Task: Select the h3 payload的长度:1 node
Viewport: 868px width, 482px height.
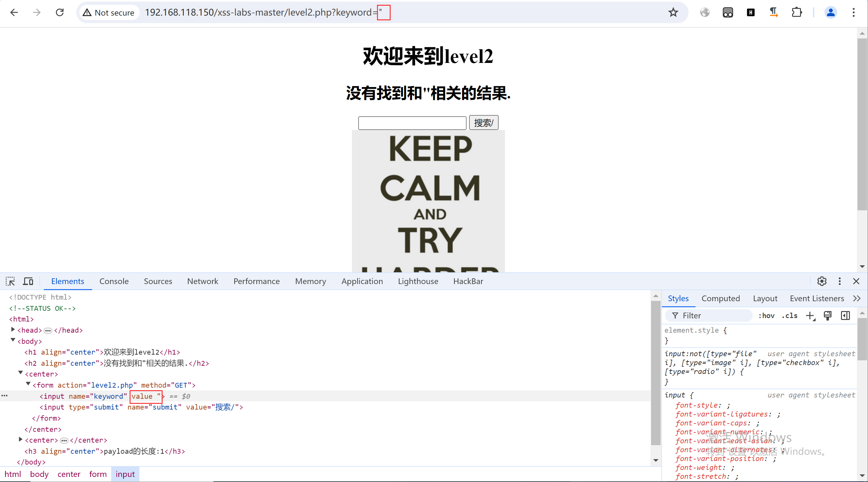Action: 104,451
